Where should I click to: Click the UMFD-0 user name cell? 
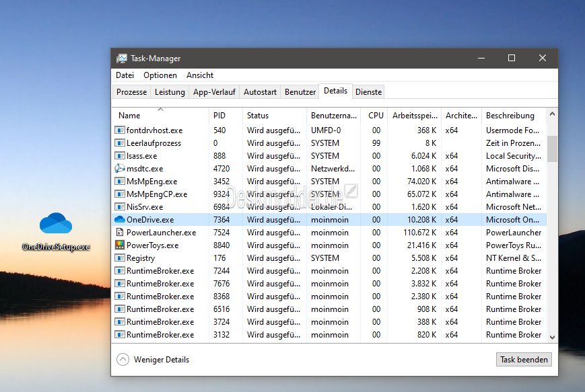pyautogui.click(x=326, y=130)
